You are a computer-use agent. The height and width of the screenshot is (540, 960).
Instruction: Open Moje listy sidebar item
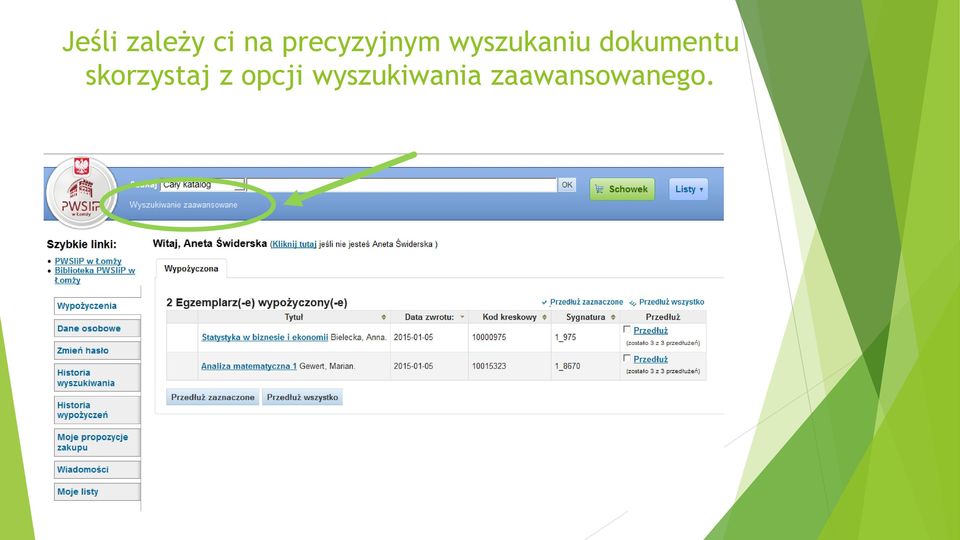(97, 492)
